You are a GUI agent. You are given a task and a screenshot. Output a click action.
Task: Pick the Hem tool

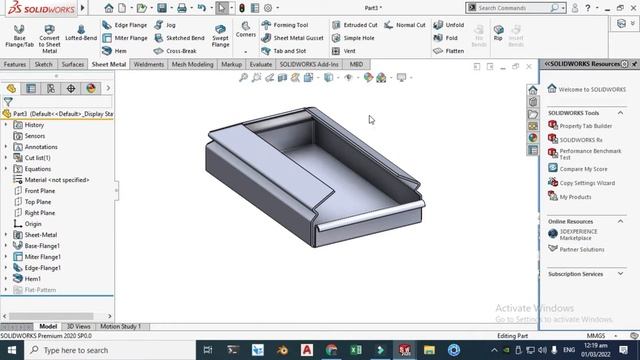coord(114,51)
